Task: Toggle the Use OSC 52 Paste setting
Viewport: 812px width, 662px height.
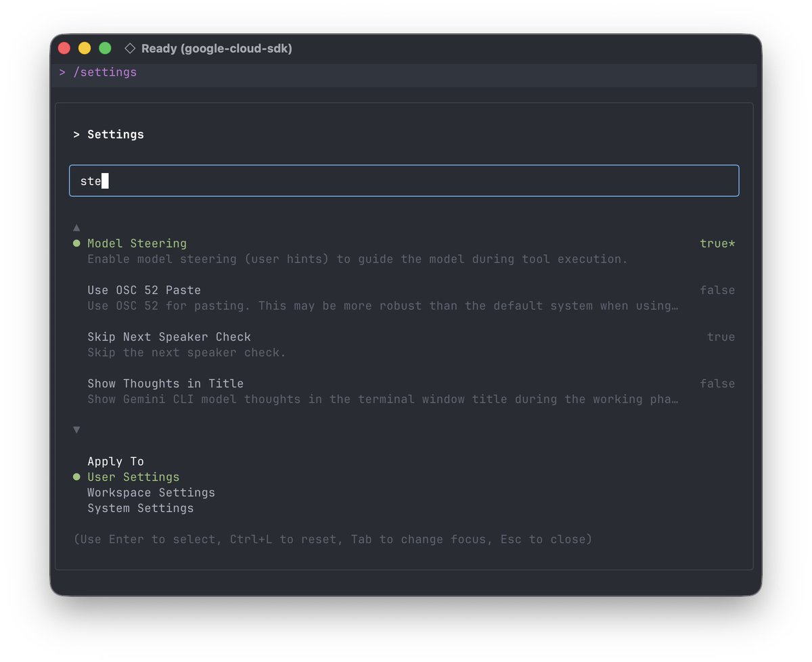Action: [x=144, y=290]
